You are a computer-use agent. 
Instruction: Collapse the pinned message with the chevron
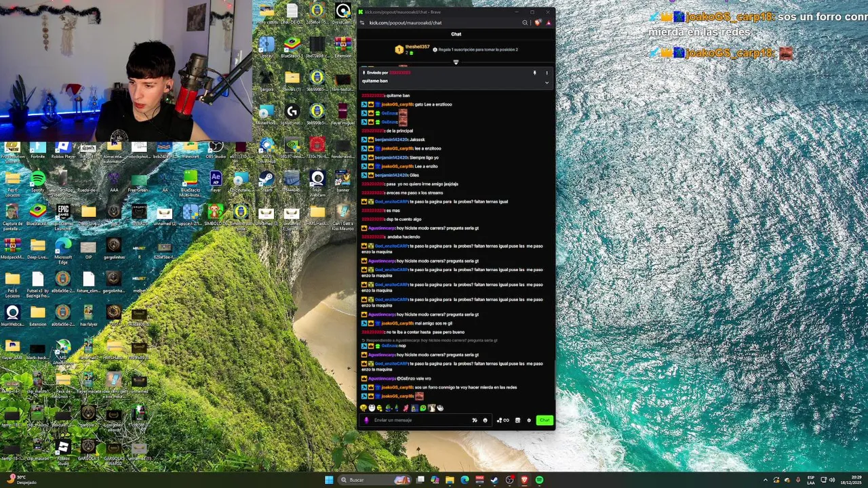pos(547,83)
